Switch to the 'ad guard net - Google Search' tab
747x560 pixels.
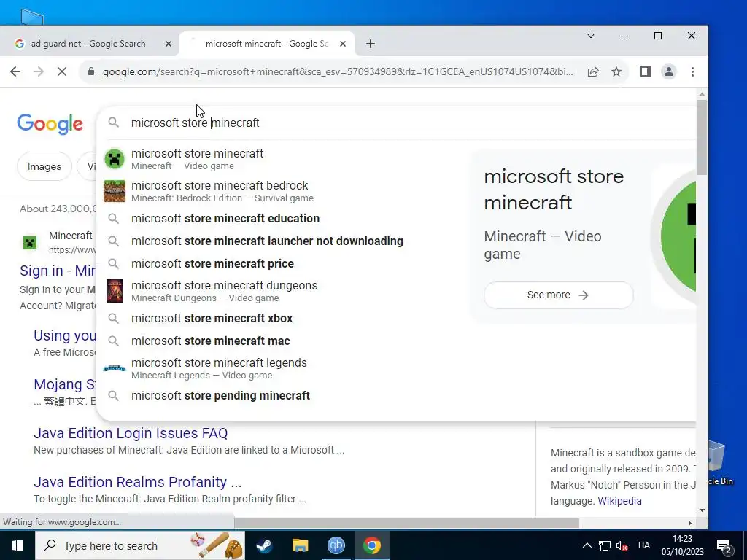pos(88,44)
